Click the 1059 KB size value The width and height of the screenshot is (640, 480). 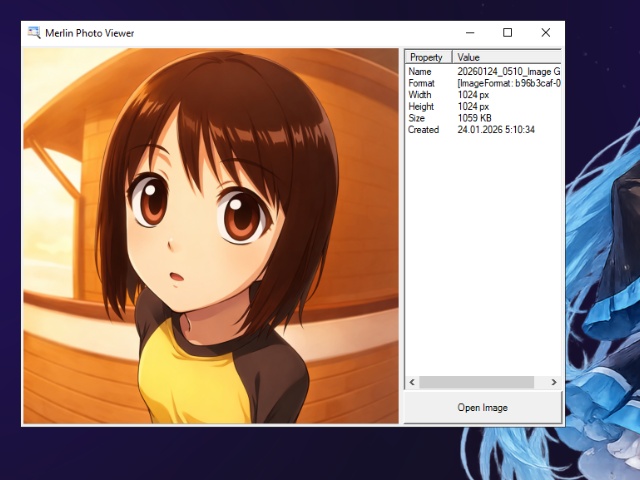click(x=476, y=118)
